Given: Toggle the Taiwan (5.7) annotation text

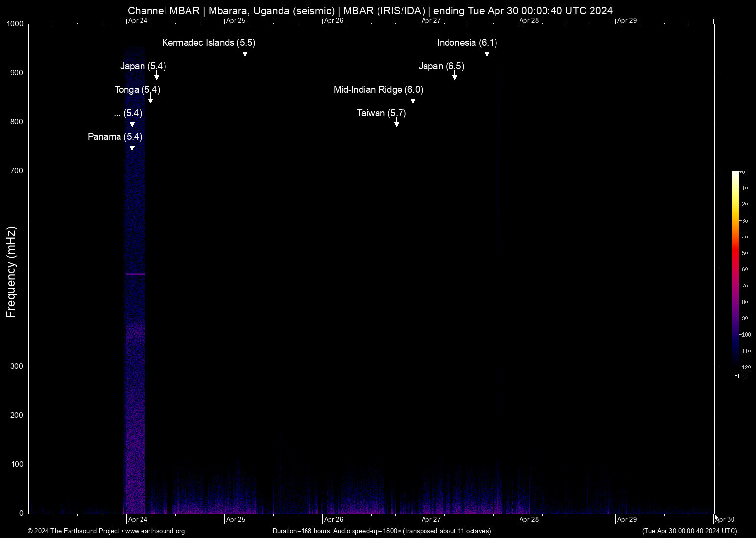Looking at the screenshot, I should 381,113.
